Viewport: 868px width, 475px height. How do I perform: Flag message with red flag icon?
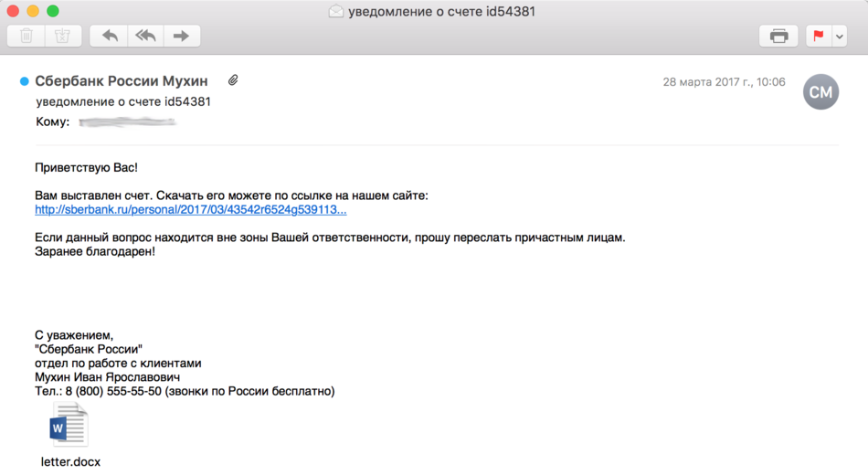(x=819, y=36)
